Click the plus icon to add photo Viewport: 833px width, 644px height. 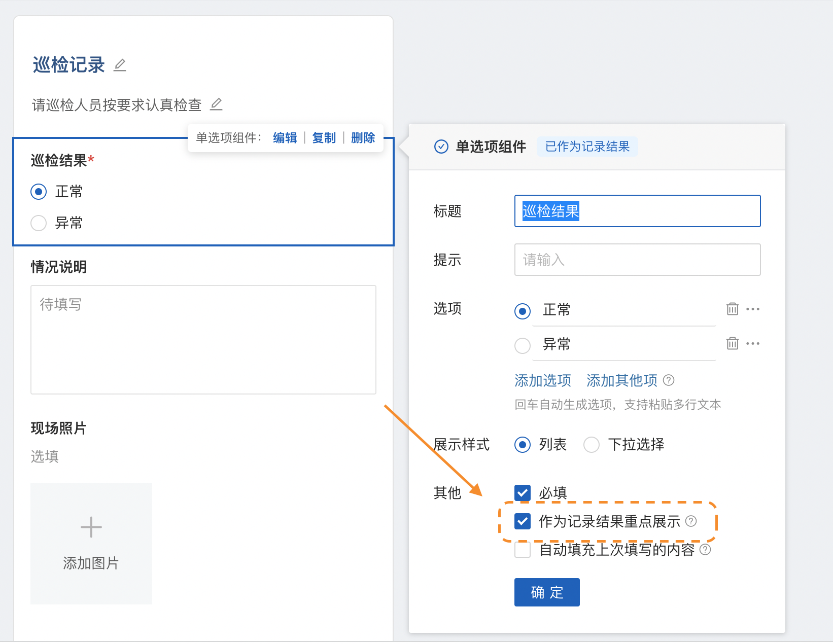point(91,527)
